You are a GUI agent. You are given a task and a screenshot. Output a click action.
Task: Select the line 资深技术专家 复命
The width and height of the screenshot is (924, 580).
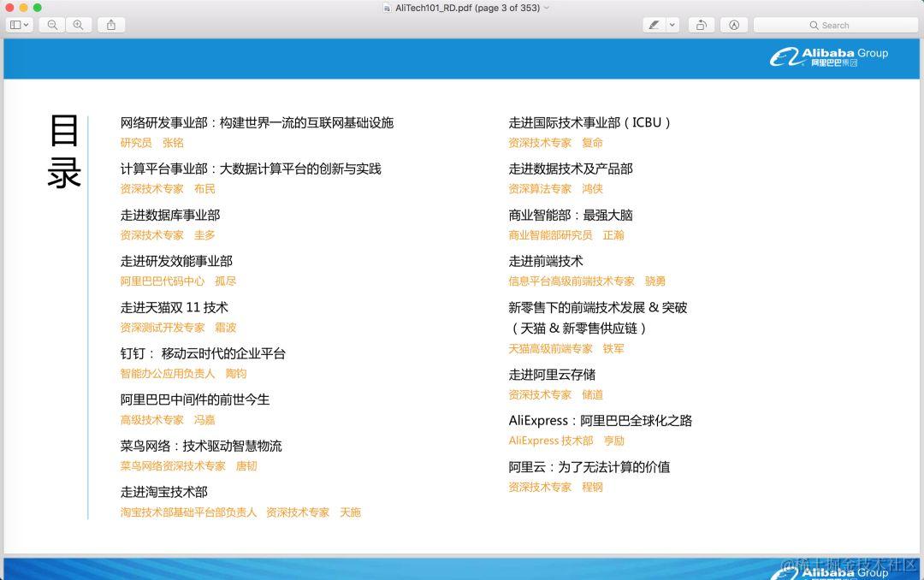coord(556,143)
